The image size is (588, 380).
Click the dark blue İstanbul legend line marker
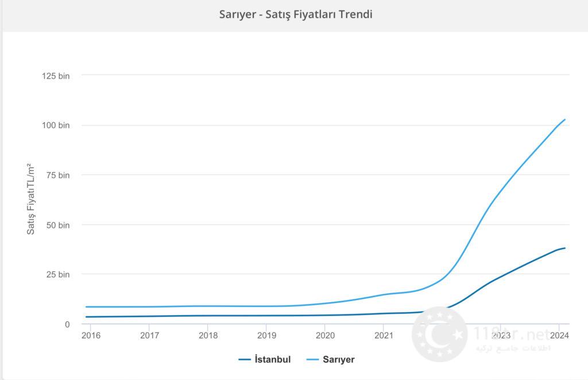click(246, 360)
